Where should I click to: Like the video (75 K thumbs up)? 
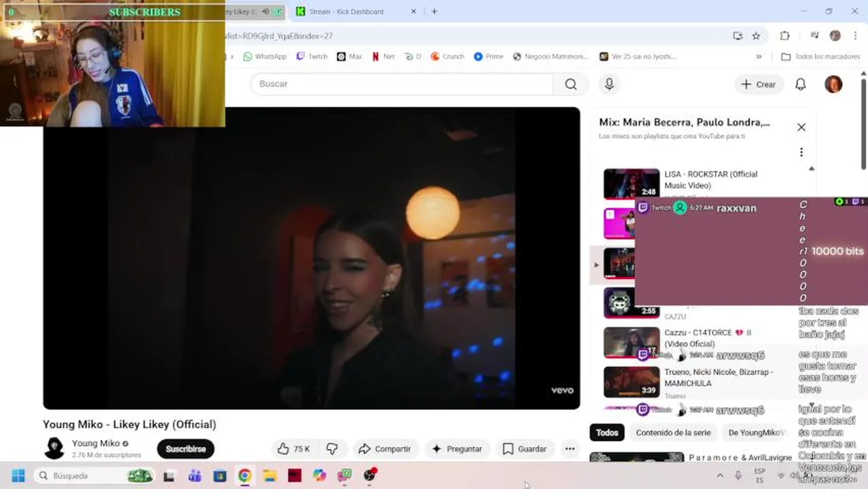(x=294, y=449)
